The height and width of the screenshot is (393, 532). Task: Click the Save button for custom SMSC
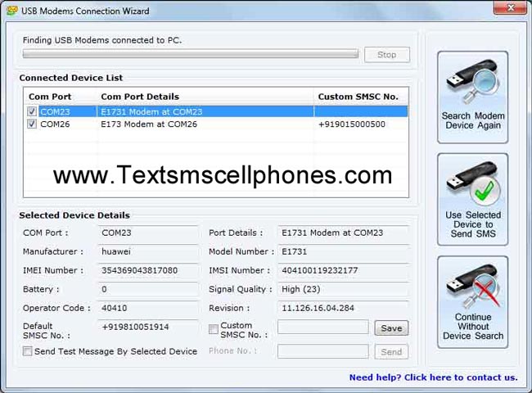pyautogui.click(x=391, y=328)
